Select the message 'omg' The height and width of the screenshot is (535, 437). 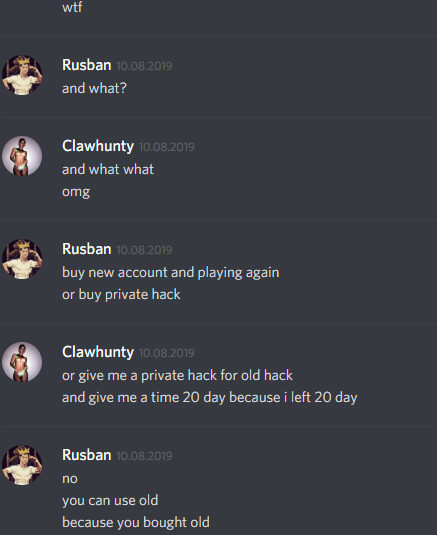(76, 192)
